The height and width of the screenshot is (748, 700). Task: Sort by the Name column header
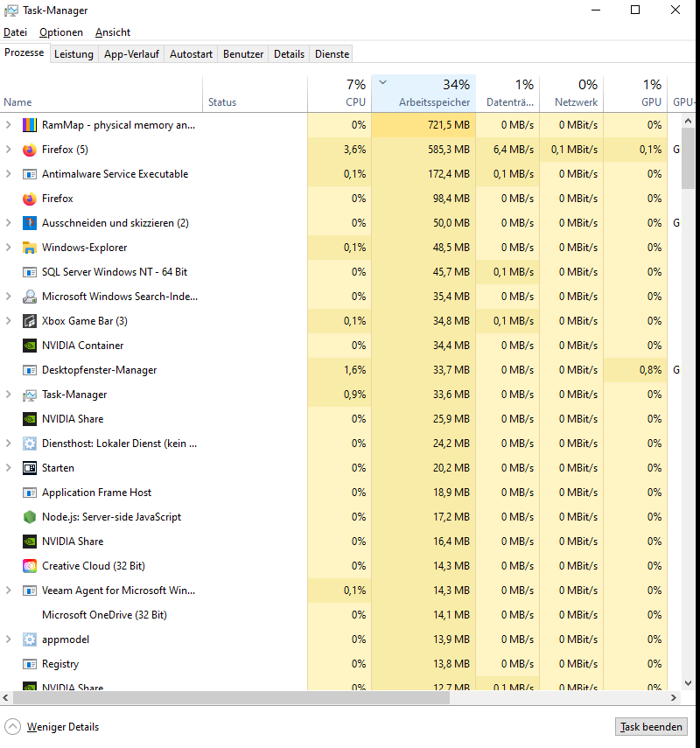101,94
